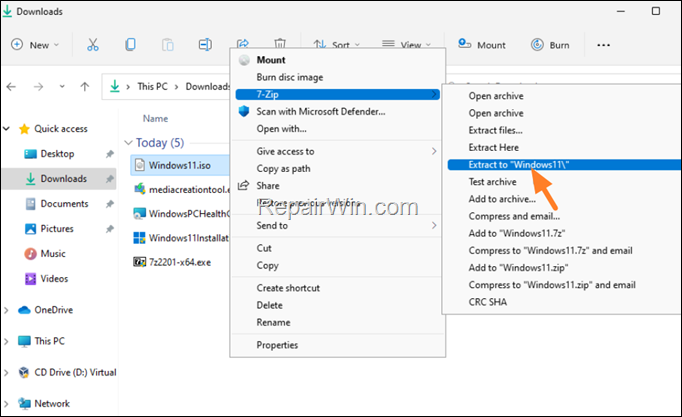Viewport: 682px width, 417px height.
Task: Click the Cut scissors toolbar icon
Action: pyautogui.click(x=93, y=45)
